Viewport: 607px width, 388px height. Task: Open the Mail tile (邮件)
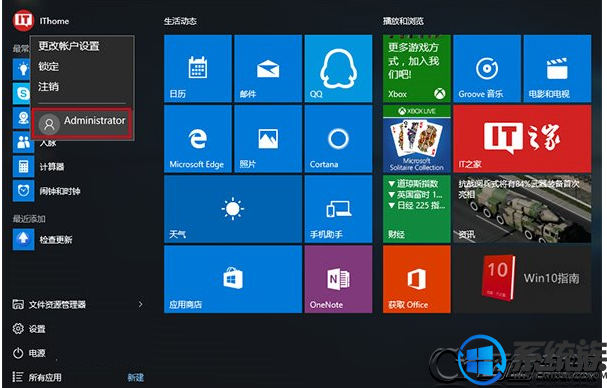[268, 69]
